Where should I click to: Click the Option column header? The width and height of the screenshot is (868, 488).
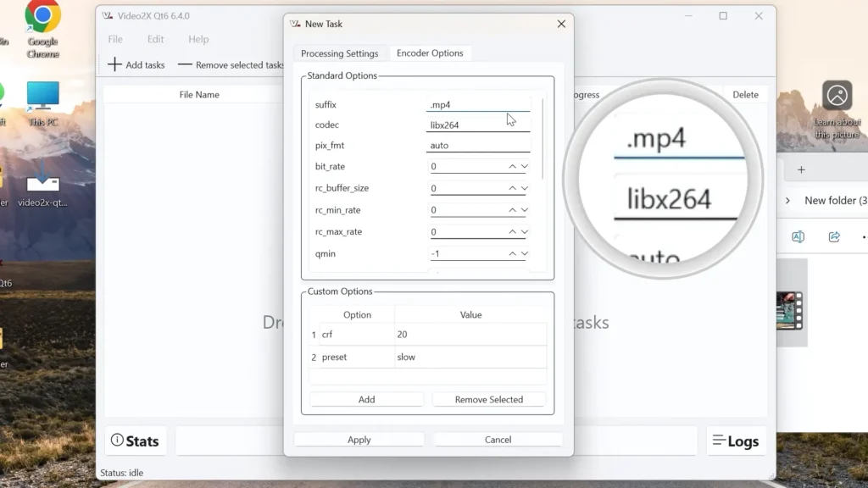[x=357, y=315]
